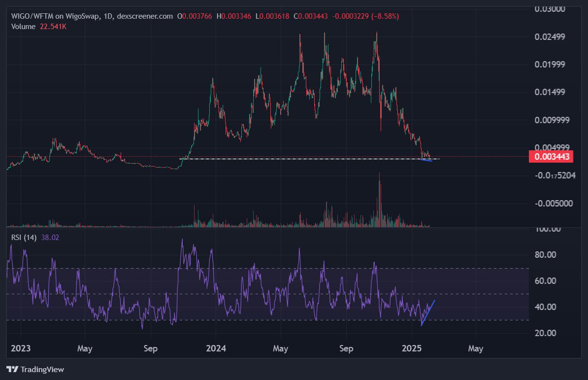Click the -0.005000 price axis label

click(554, 204)
